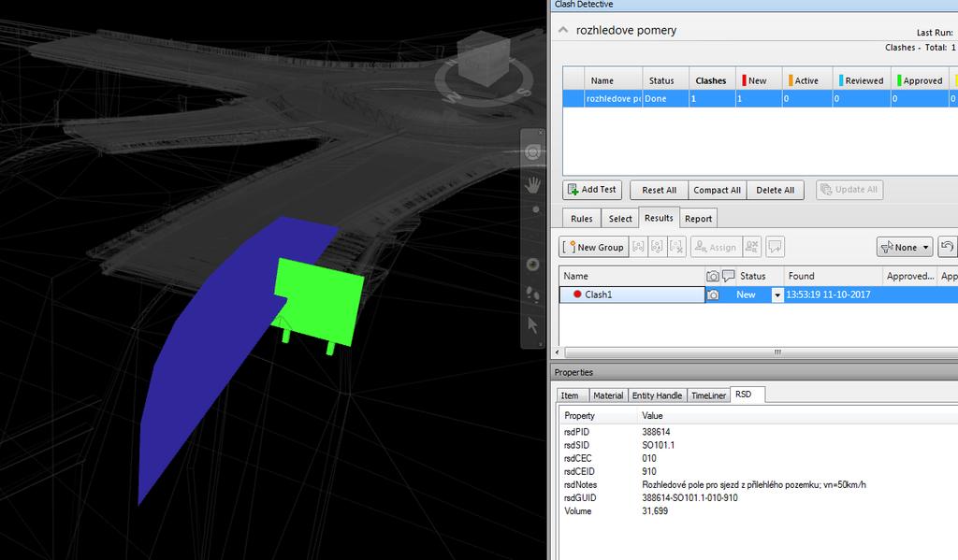958x560 pixels.
Task: Click the Add Comment speech bubble icon
Action: (x=775, y=247)
